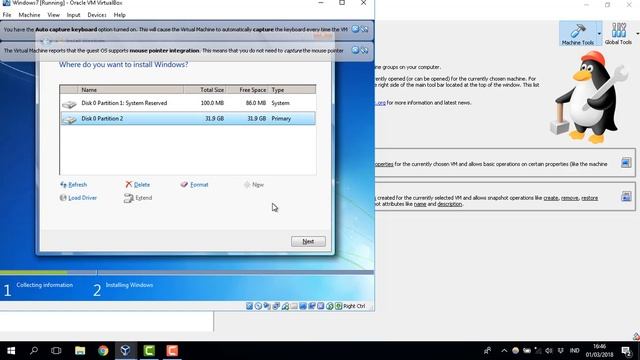Expand the Machine Tools dropdown arrow
This screenshot has height=360, width=640.
(x=599, y=33)
